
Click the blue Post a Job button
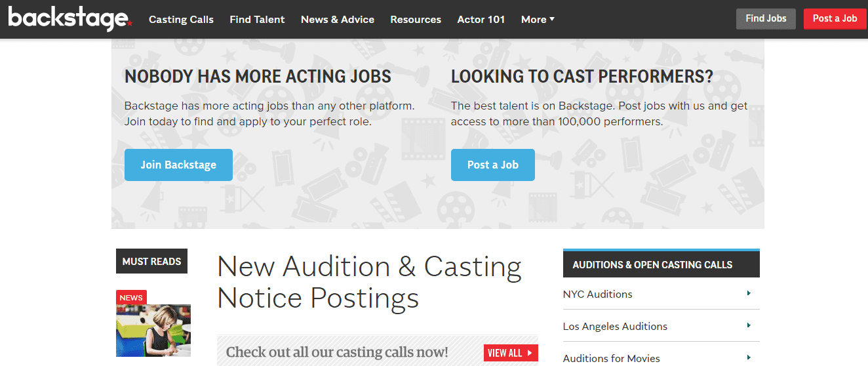point(492,165)
